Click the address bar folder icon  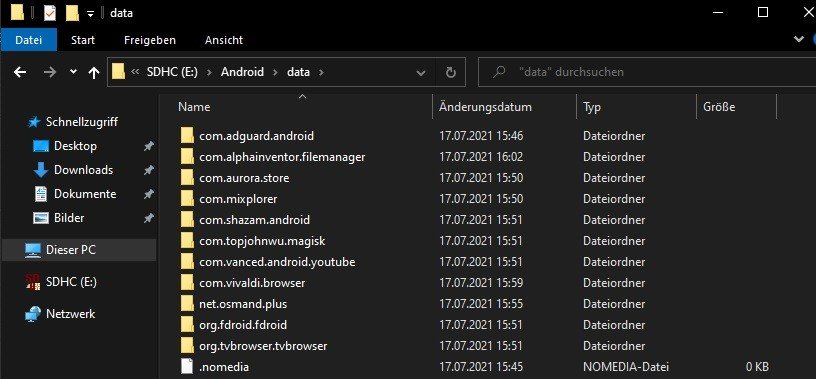[x=119, y=72]
